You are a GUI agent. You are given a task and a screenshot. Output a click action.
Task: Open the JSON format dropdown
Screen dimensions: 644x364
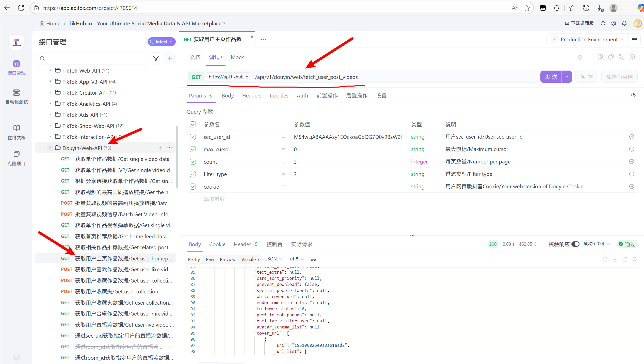(x=274, y=259)
